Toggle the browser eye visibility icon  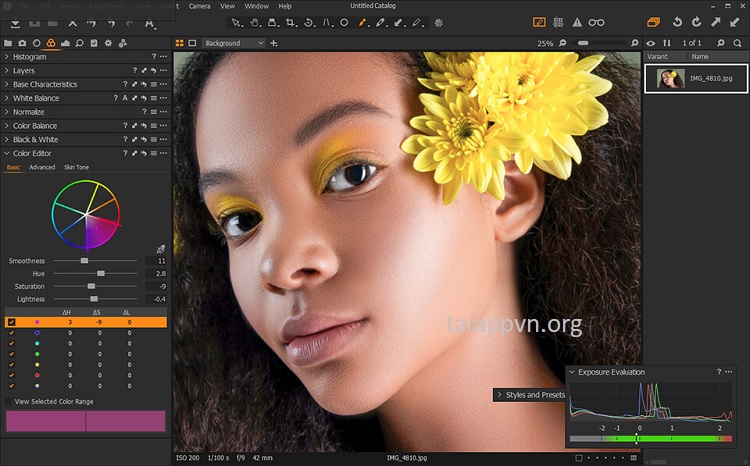pyautogui.click(x=651, y=43)
